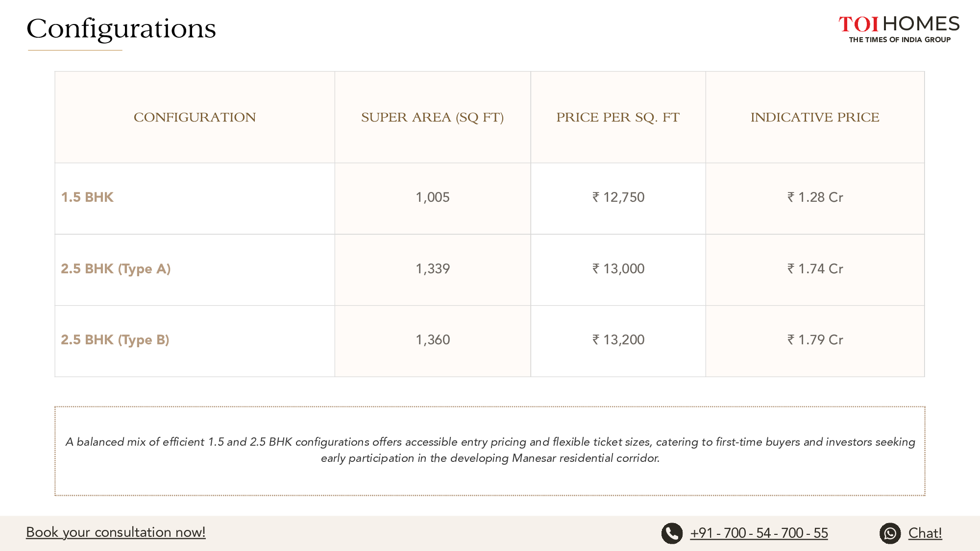Click the Super Area (SQ FT) header
This screenshot has height=551, width=980.
432,118
